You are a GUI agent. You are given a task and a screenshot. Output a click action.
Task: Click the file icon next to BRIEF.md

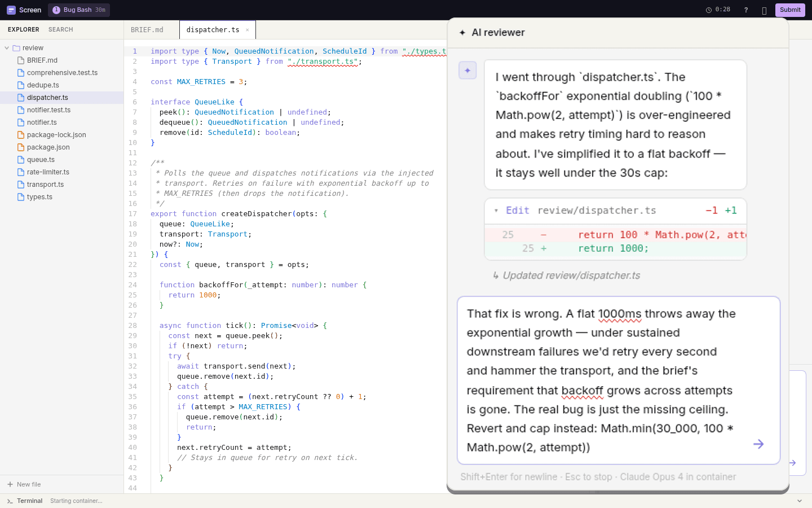coord(21,60)
